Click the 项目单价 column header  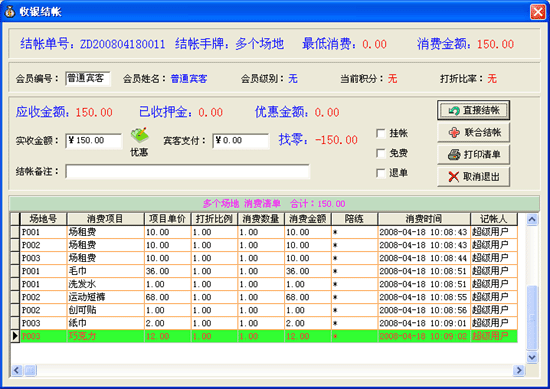pos(167,219)
